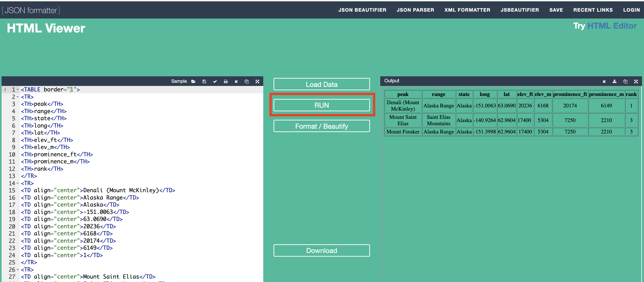Viewport: 644px width, 282px height.
Task: Collapse the TR fold arrow on line 2
Action: [18, 97]
